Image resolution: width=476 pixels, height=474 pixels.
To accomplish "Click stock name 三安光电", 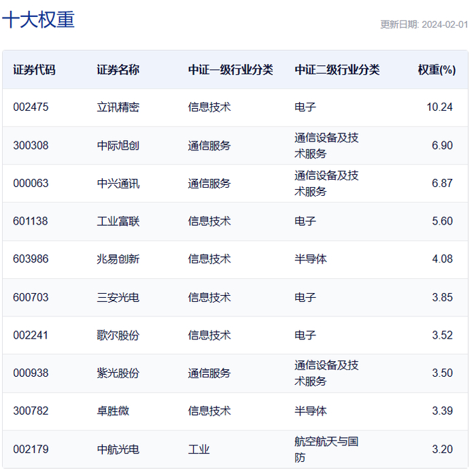I will point(118,297).
